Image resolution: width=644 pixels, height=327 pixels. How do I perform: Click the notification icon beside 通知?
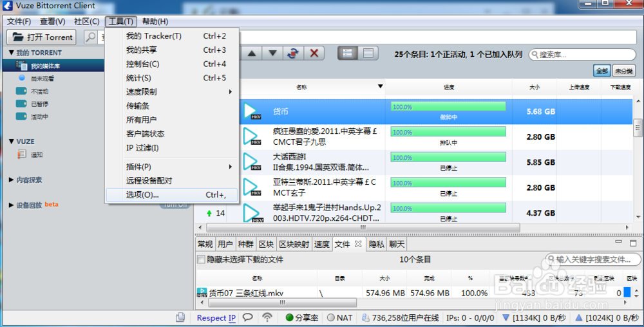coord(22,154)
